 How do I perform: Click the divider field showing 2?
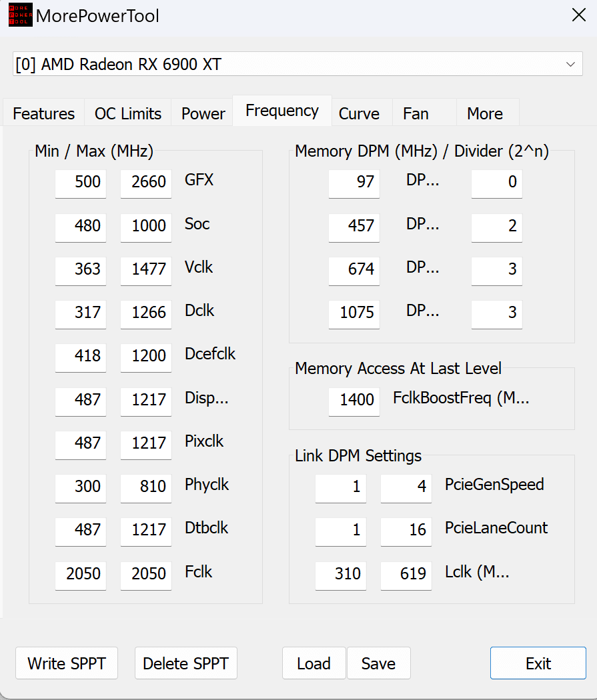(497, 227)
